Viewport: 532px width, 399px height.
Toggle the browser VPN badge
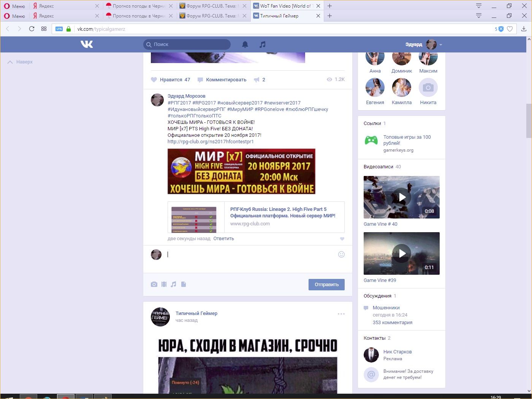tap(59, 29)
